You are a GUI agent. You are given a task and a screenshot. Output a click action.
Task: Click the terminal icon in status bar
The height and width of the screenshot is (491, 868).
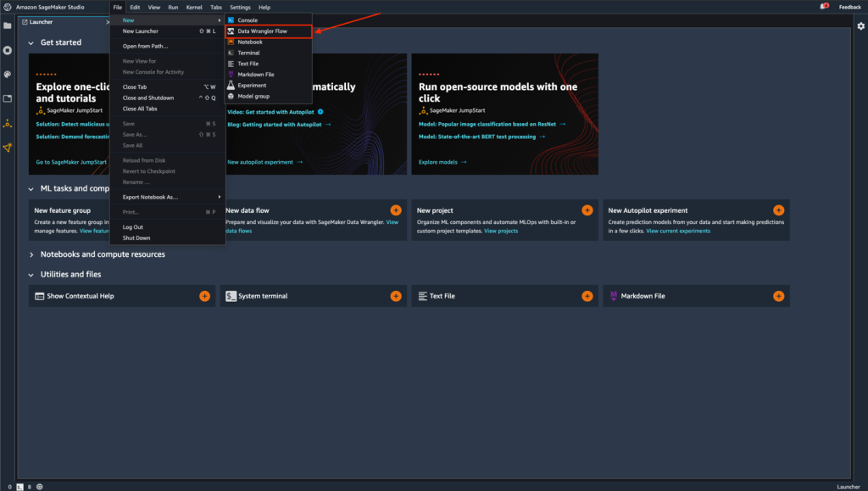[20, 487]
